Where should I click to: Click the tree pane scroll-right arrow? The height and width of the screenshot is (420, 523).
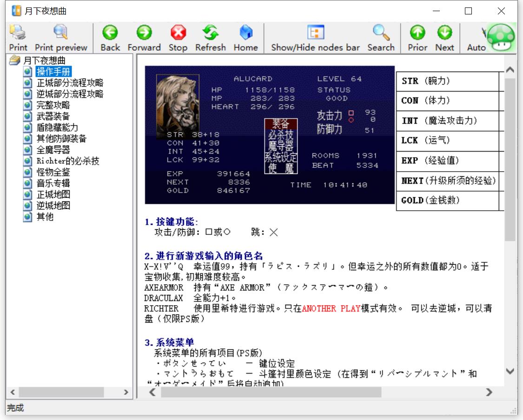(x=126, y=392)
